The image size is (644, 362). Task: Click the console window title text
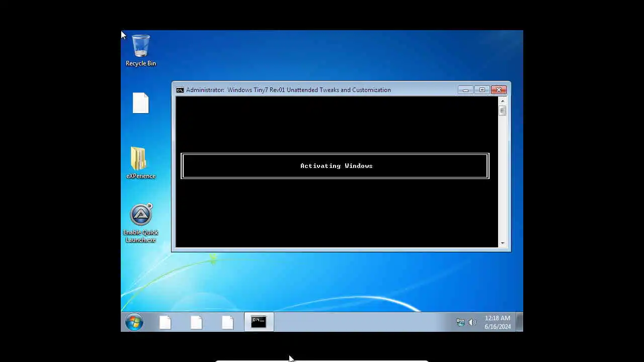pos(288,90)
